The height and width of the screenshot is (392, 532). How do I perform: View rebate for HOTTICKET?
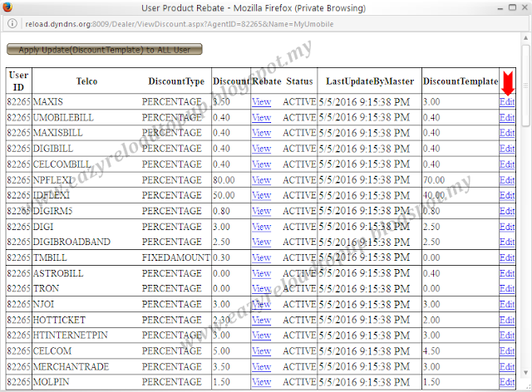[261, 320]
